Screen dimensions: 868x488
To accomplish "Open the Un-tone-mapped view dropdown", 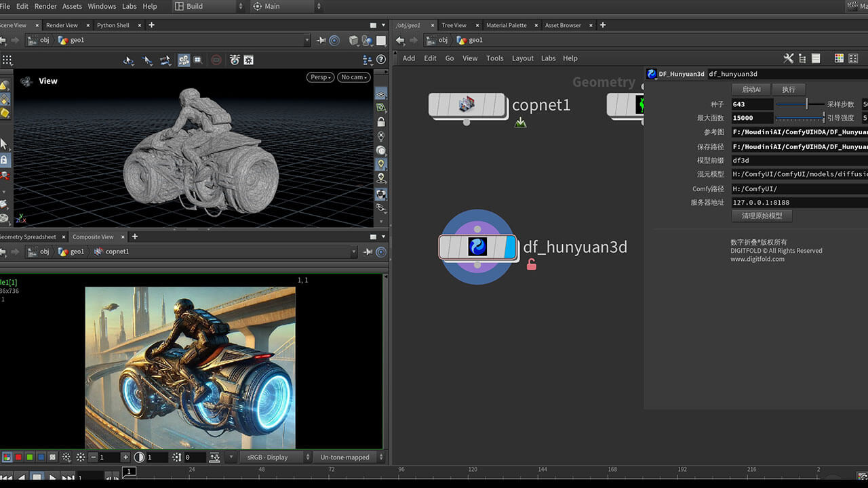I will point(351,457).
